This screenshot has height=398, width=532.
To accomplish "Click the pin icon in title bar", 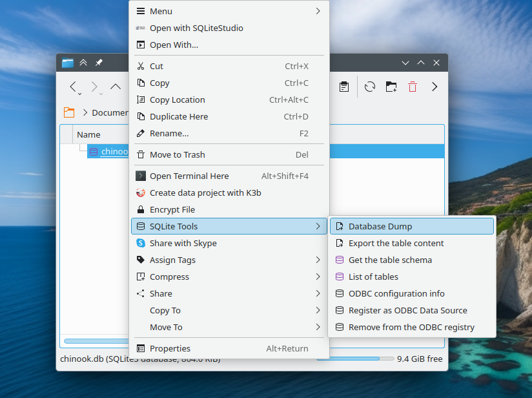I will coord(99,63).
